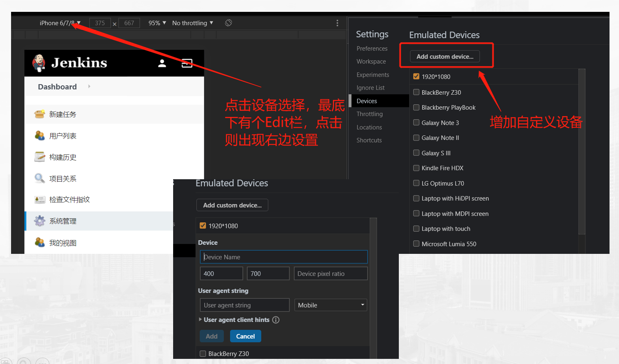Click the Jenkins logout icon
Image resolution: width=619 pixels, height=364 pixels.
click(187, 63)
